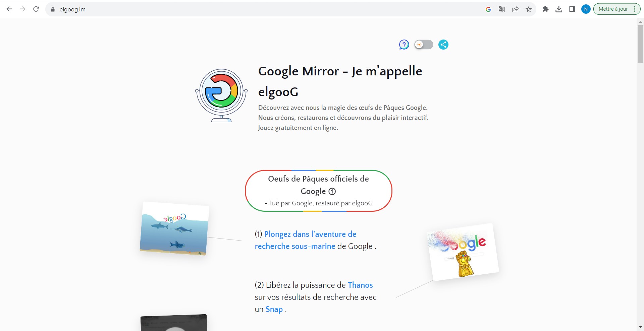
Task: Toggle the dark mode switch
Action: [424, 45]
